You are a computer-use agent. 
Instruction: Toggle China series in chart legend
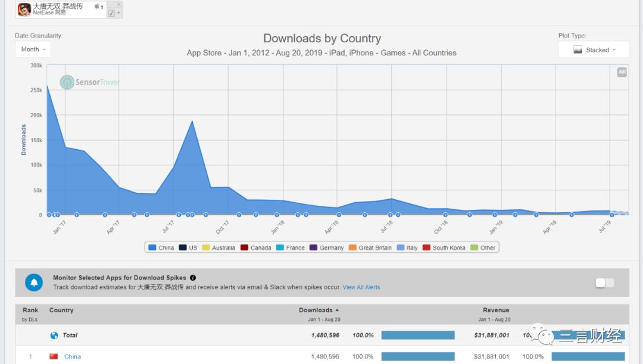pos(161,247)
